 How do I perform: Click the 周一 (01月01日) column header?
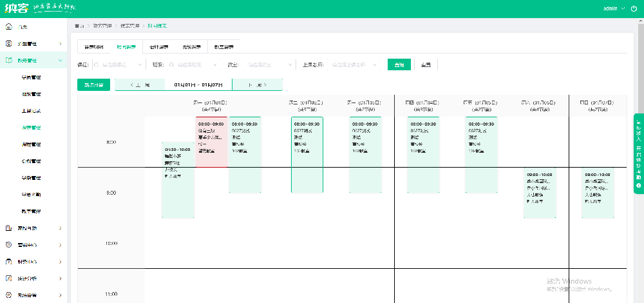pyautogui.click(x=211, y=106)
